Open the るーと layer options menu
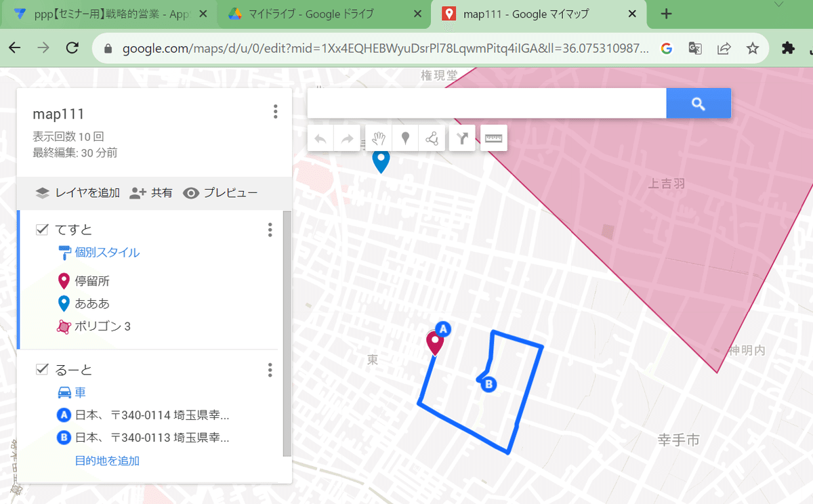 270,370
